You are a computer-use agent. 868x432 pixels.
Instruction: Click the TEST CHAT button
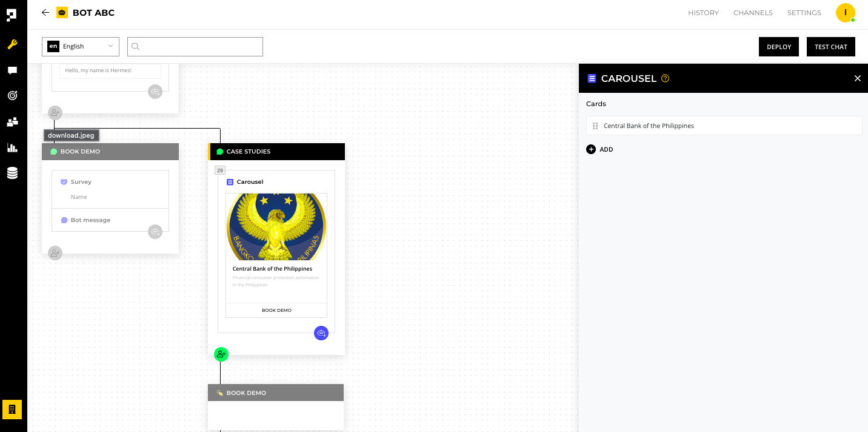point(831,47)
